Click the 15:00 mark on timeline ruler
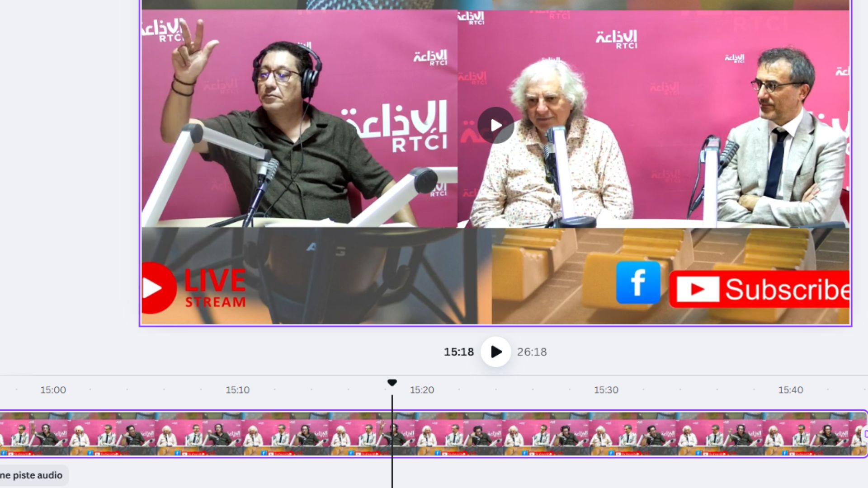868x488 pixels. pos(53,390)
